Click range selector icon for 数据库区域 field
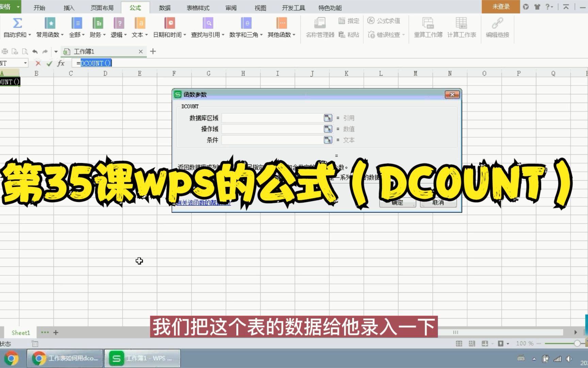Image resolution: width=588 pixels, height=368 pixels. 328,118
